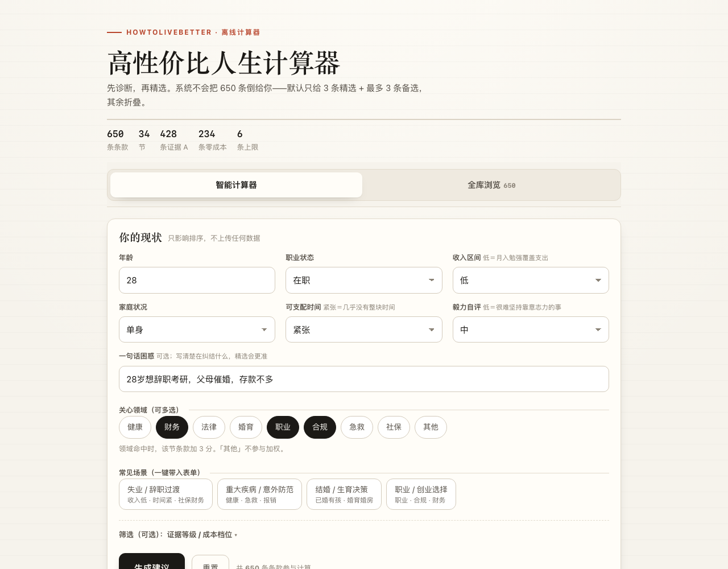Toggle the 法律 domain chip
Image resolution: width=728 pixels, height=569 pixels.
tap(209, 427)
